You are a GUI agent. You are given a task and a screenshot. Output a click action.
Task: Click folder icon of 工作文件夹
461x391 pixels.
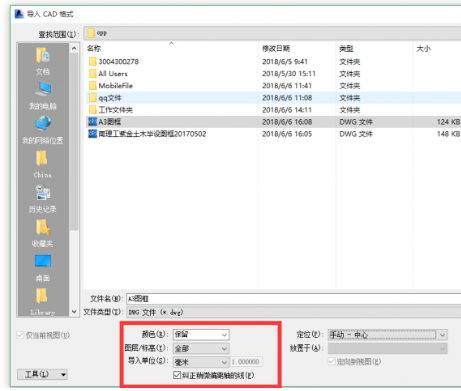pos(93,110)
